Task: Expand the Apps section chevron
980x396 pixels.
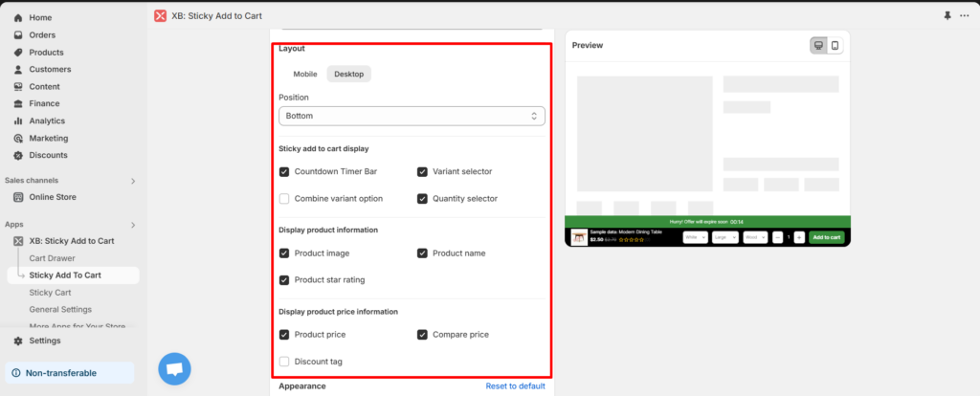Action: 133,225
